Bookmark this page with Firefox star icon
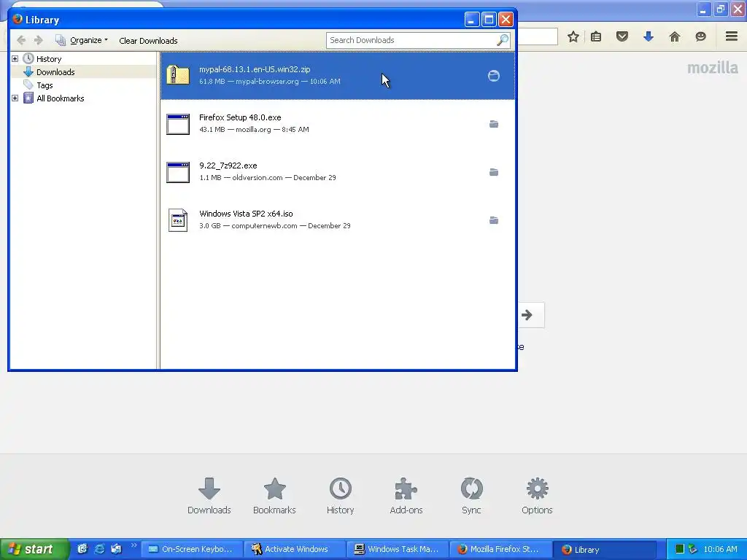This screenshot has width=747, height=560. 573,36
